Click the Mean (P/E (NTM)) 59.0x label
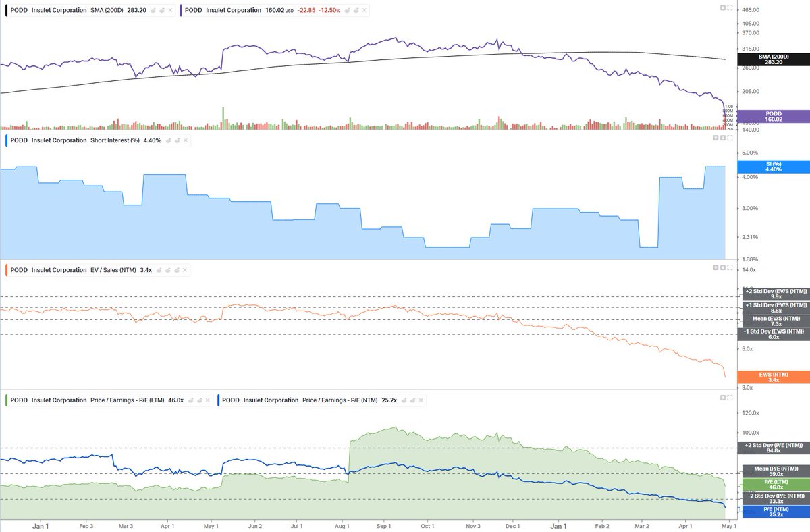The height and width of the screenshot is (532, 810). click(x=775, y=471)
